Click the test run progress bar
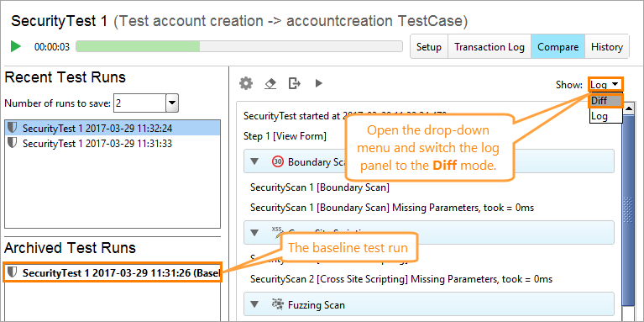644x322 pixels. [239, 46]
